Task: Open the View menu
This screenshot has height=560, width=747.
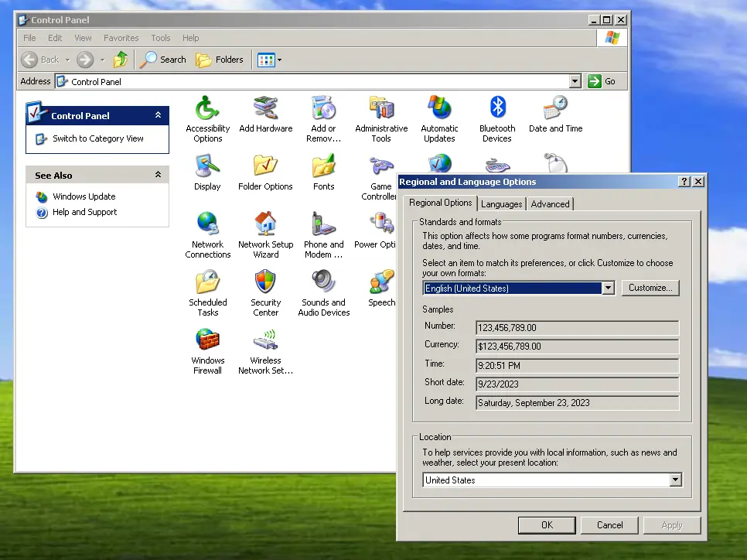Action: [83, 38]
